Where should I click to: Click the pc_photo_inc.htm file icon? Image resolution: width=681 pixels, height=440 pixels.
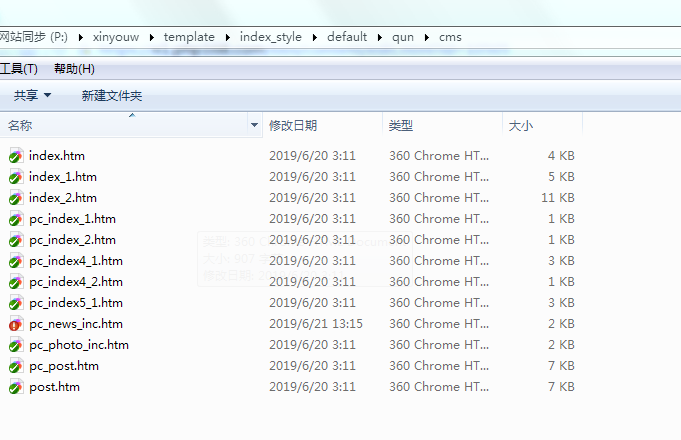pos(16,345)
